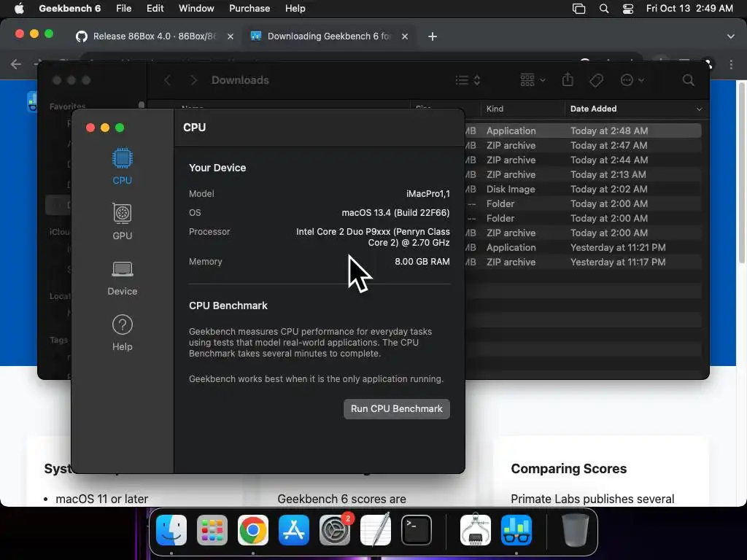
Task: Open the Apple menu
Action: [18, 9]
